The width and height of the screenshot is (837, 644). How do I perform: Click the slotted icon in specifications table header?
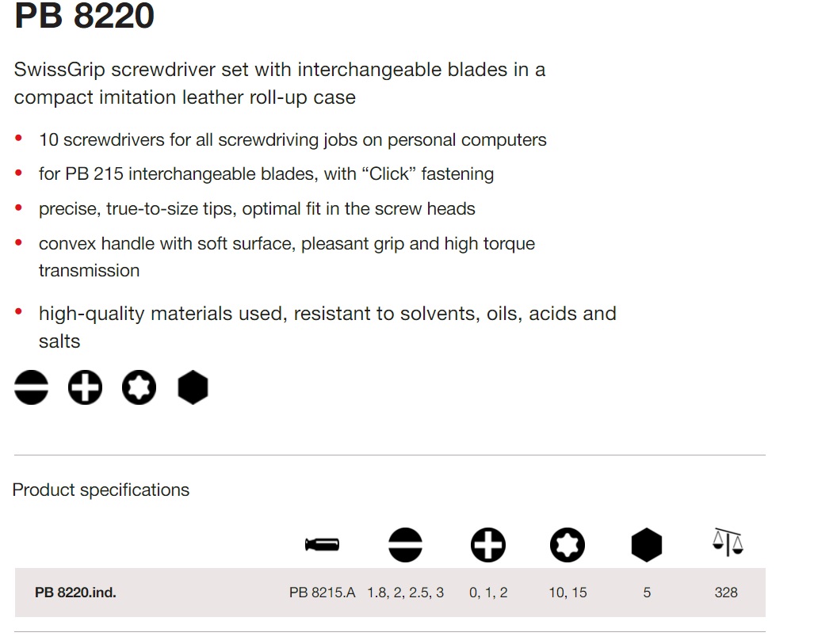[405, 545]
